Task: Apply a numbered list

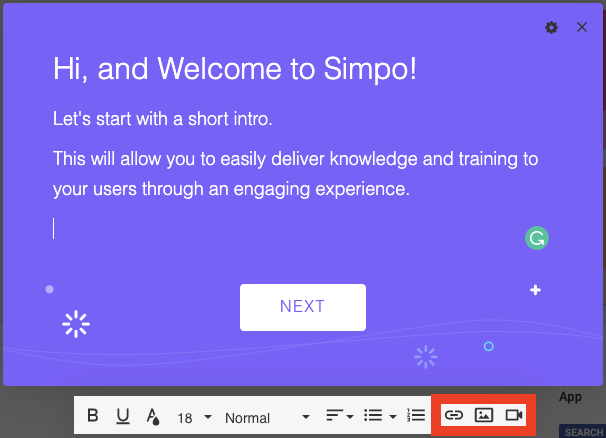Action: [x=416, y=416]
